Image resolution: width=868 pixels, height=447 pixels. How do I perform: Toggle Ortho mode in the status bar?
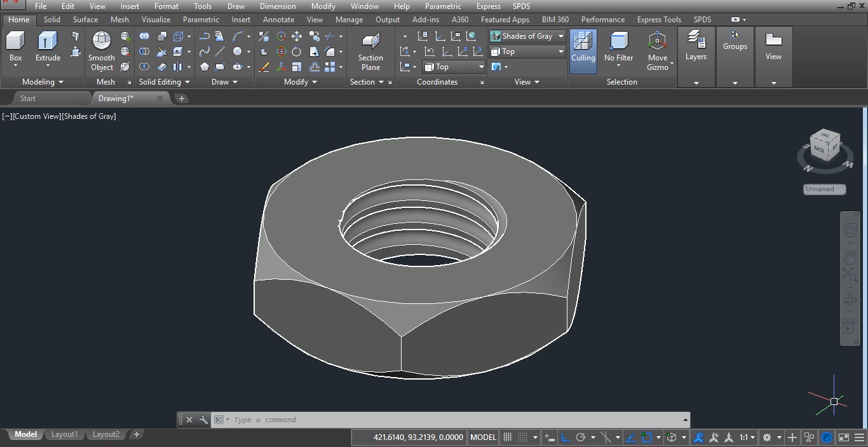(565, 437)
